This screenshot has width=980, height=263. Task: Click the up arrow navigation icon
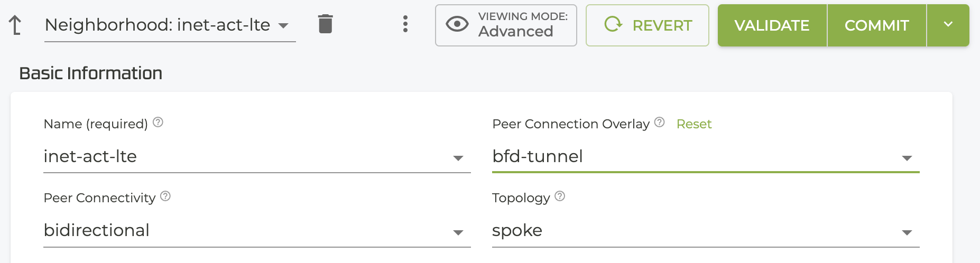(x=15, y=25)
